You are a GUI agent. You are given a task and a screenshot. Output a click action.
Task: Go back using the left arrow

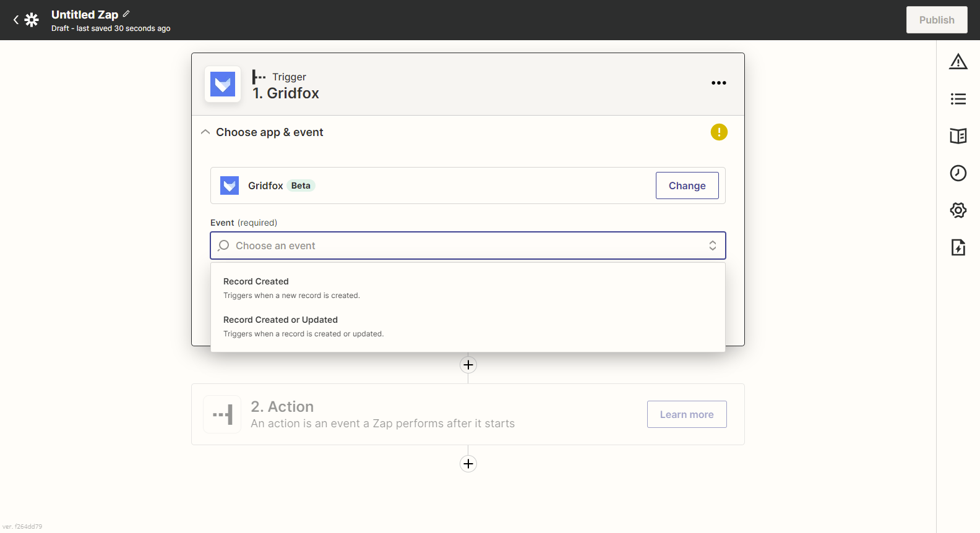tap(16, 20)
